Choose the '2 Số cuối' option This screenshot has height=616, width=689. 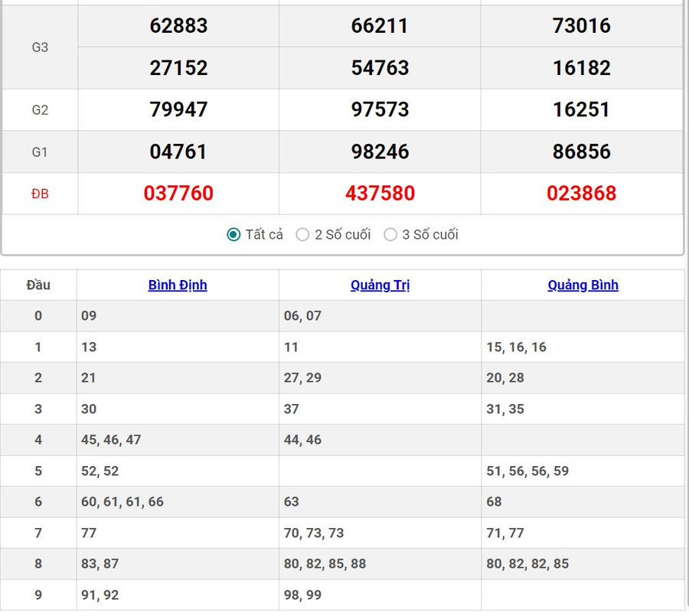pos(303,235)
